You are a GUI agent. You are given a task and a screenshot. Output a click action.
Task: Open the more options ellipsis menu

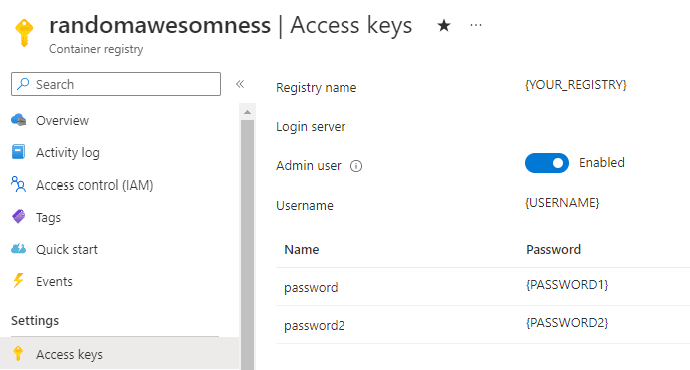476,25
